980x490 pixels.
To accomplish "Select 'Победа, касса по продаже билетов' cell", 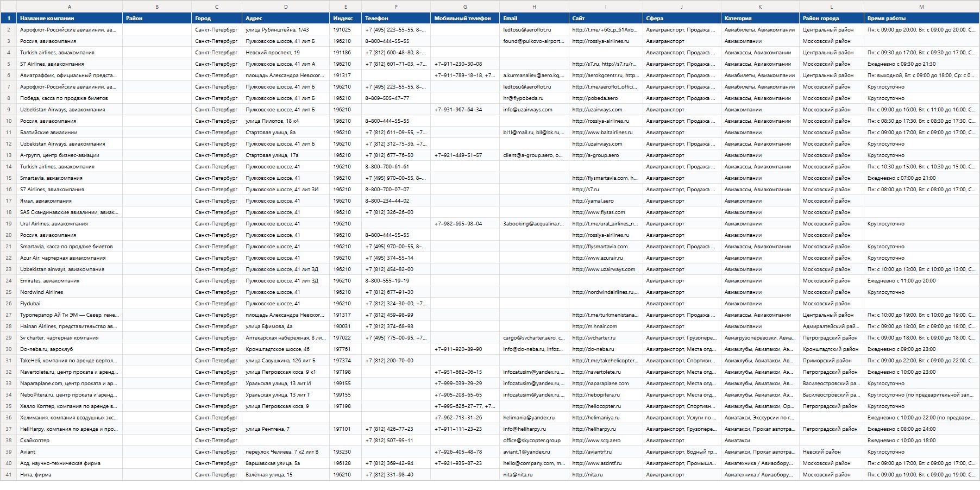I will (x=70, y=98).
